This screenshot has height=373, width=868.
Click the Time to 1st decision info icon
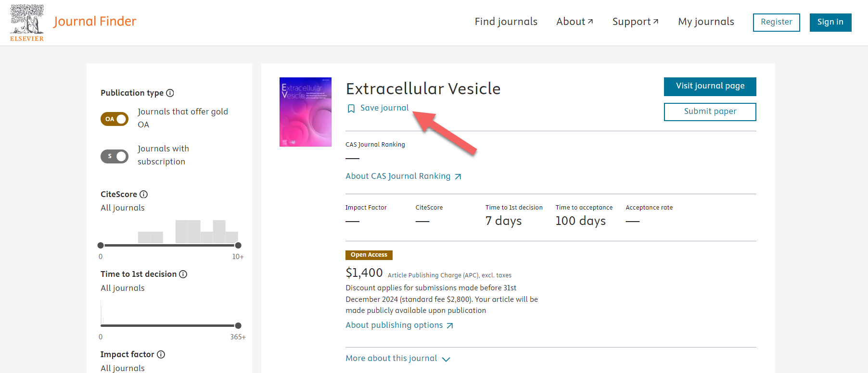pyautogui.click(x=183, y=274)
